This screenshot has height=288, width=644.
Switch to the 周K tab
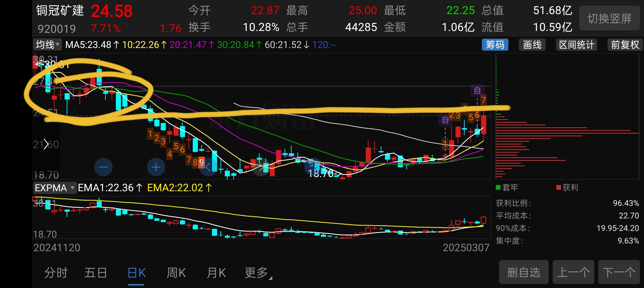point(176,273)
